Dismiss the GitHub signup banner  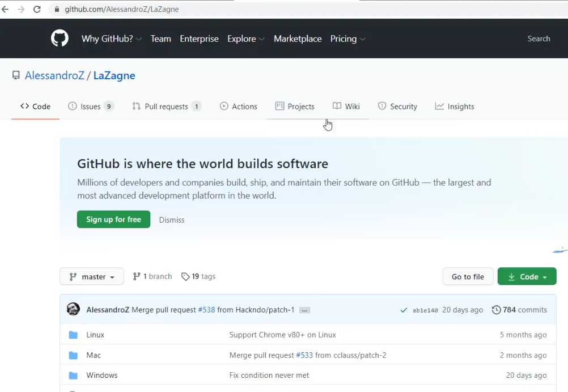[172, 220]
